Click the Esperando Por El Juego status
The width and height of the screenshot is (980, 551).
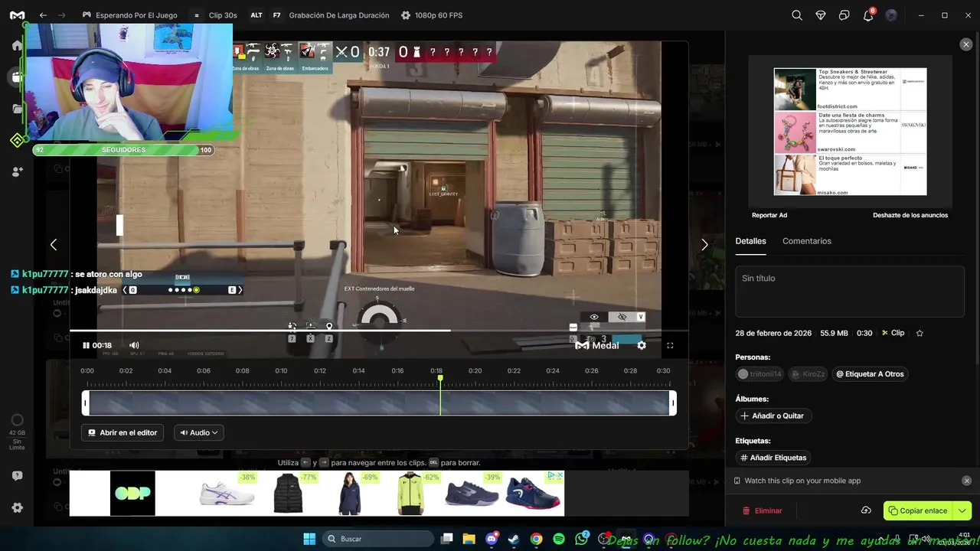pyautogui.click(x=129, y=15)
